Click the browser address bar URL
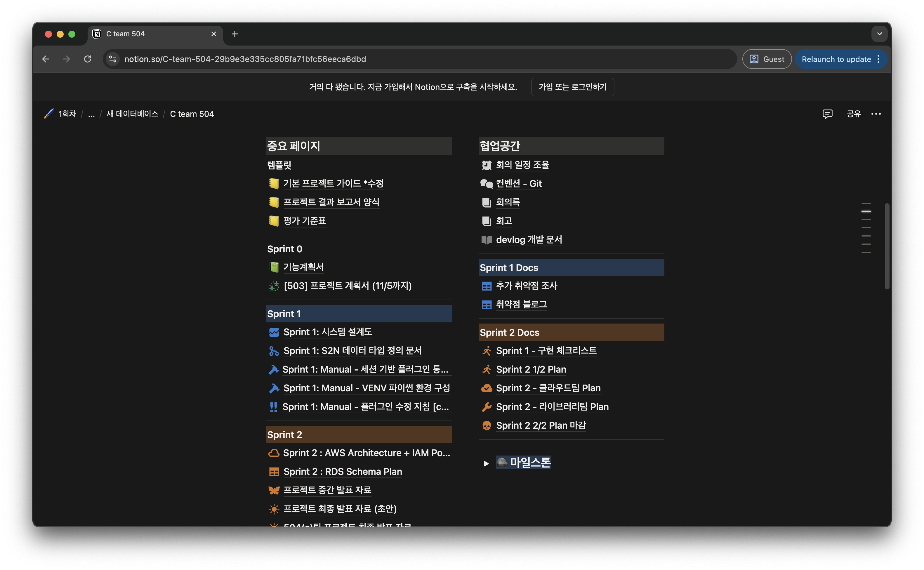Viewport: 924px width, 570px height. click(245, 59)
